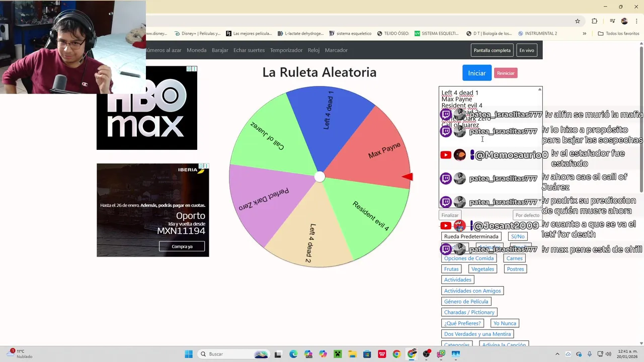Show hidden system tray icons
Viewport: 644px width, 362px height.
557,354
